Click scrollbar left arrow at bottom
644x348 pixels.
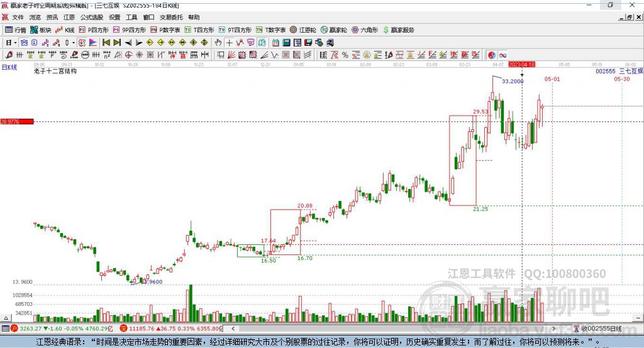coord(233,329)
